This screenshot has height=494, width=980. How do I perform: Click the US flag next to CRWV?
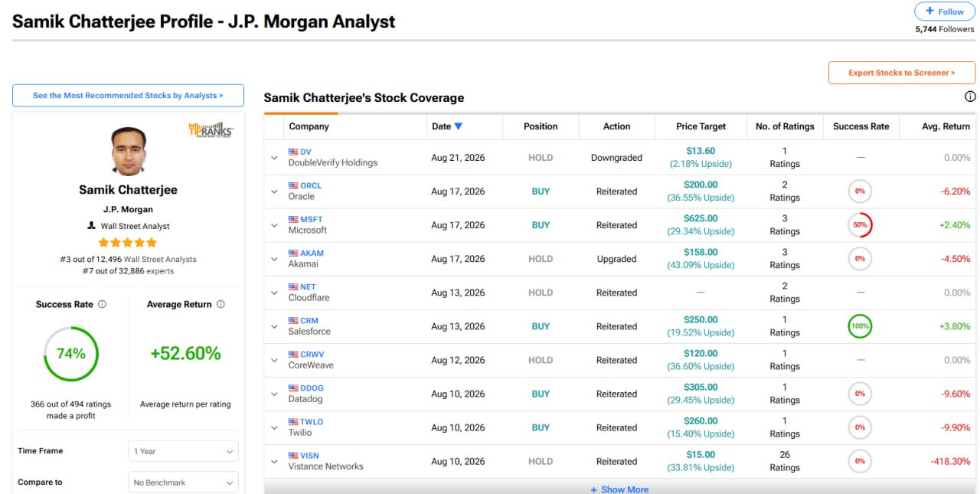pyautogui.click(x=293, y=354)
